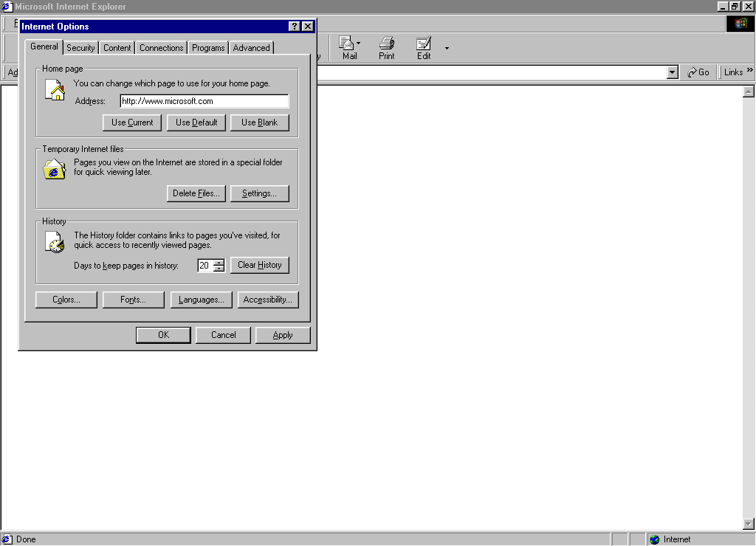The width and height of the screenshot is (756, 546).
Task: Open the Fonts dialog
Action: 134,300
